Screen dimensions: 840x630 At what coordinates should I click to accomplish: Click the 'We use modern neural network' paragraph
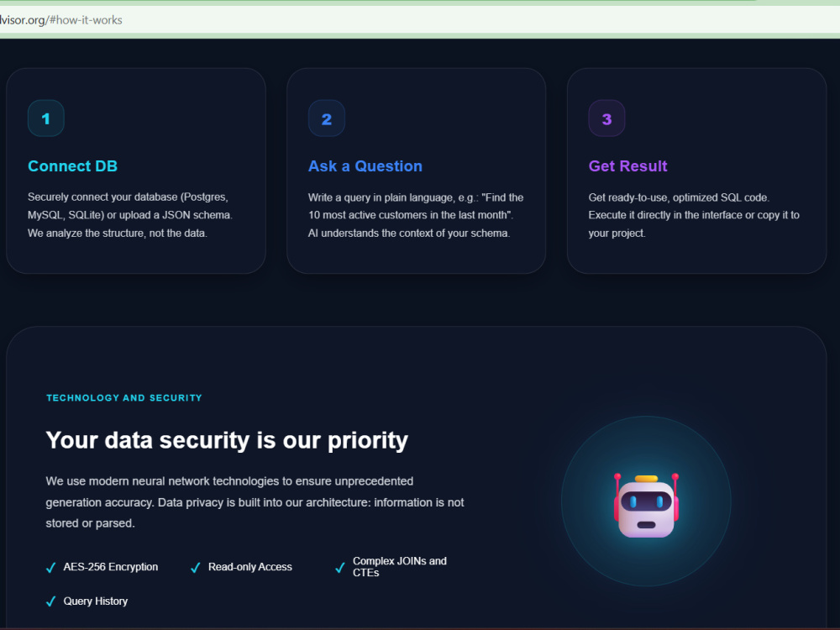pos(255,502)
